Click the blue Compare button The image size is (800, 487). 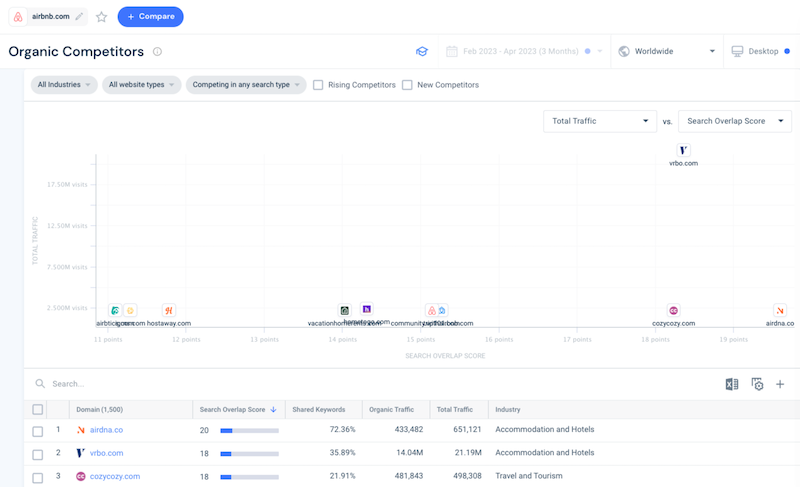tap(151, 17)
